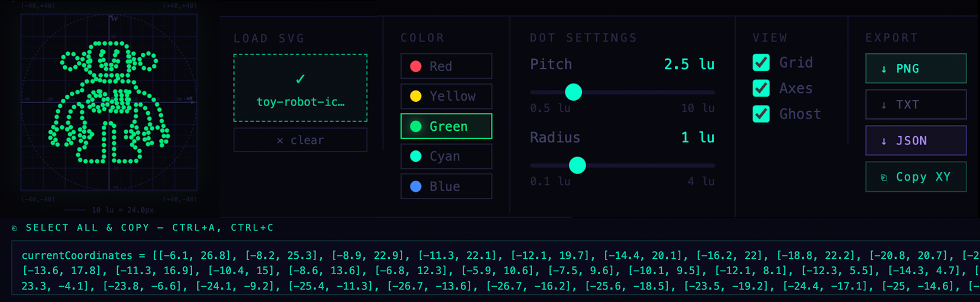Click the checkmark icon in the SVG dropzone

(300, 79)
